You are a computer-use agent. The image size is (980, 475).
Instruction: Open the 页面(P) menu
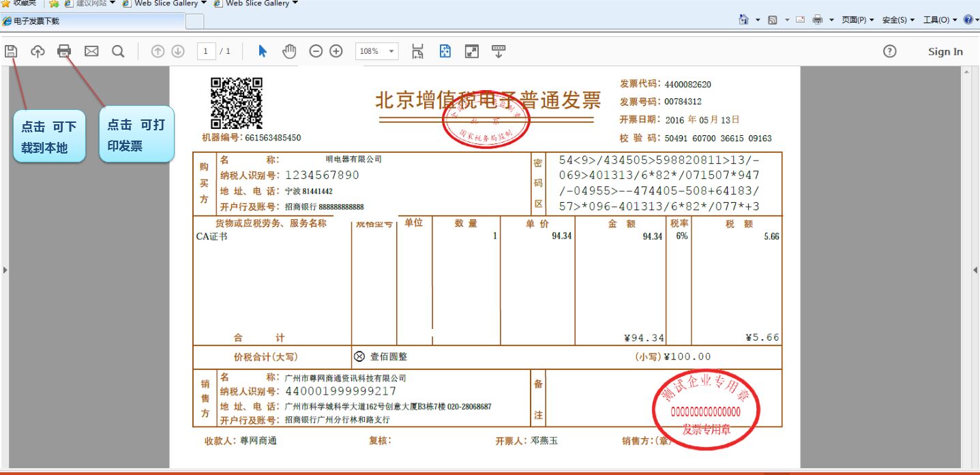click(857, 20)
